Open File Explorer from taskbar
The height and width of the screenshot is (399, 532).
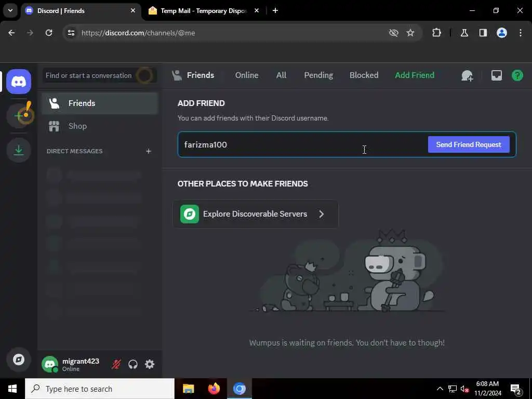(188, 389)
